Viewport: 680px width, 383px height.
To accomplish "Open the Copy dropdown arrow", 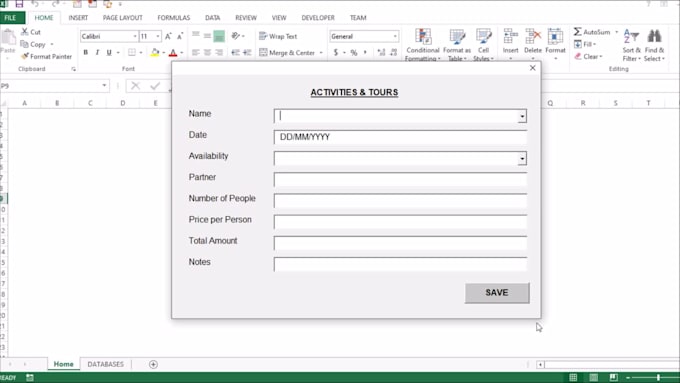I will 52,44.
